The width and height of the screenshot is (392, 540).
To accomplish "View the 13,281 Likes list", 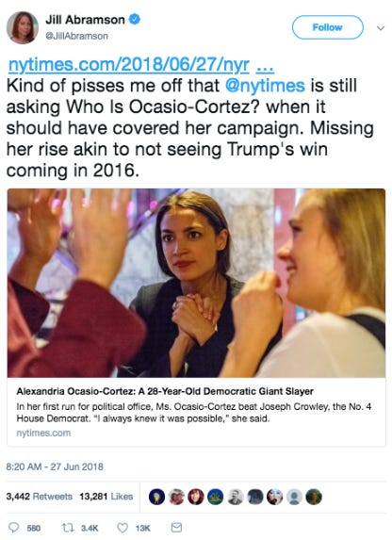I will 106,497.
